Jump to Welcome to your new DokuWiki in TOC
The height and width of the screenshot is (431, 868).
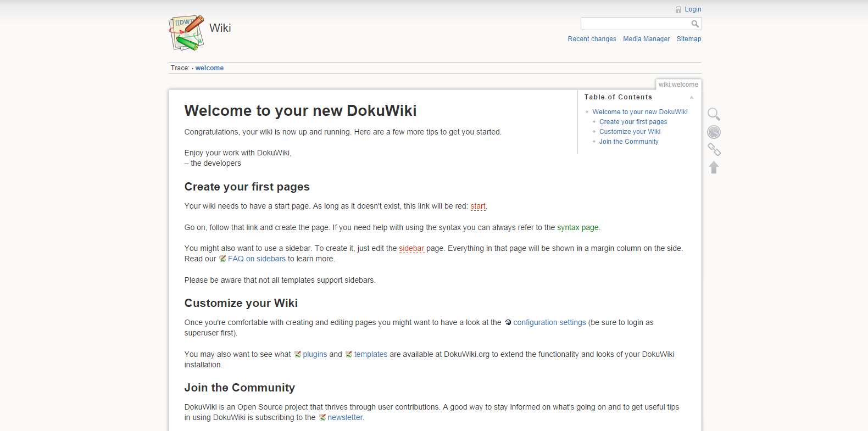point(640,112)
